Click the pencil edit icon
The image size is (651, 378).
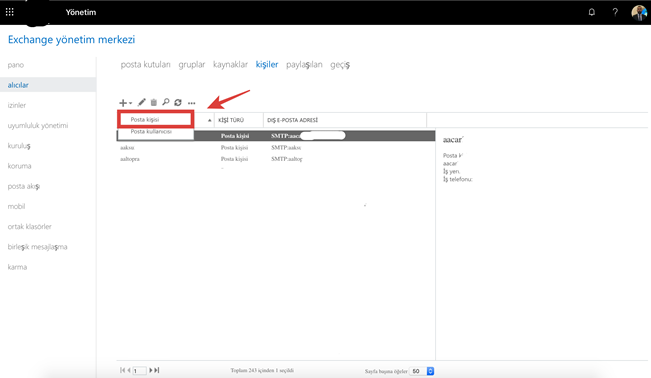pyautogui.click(x=142, y=102)
